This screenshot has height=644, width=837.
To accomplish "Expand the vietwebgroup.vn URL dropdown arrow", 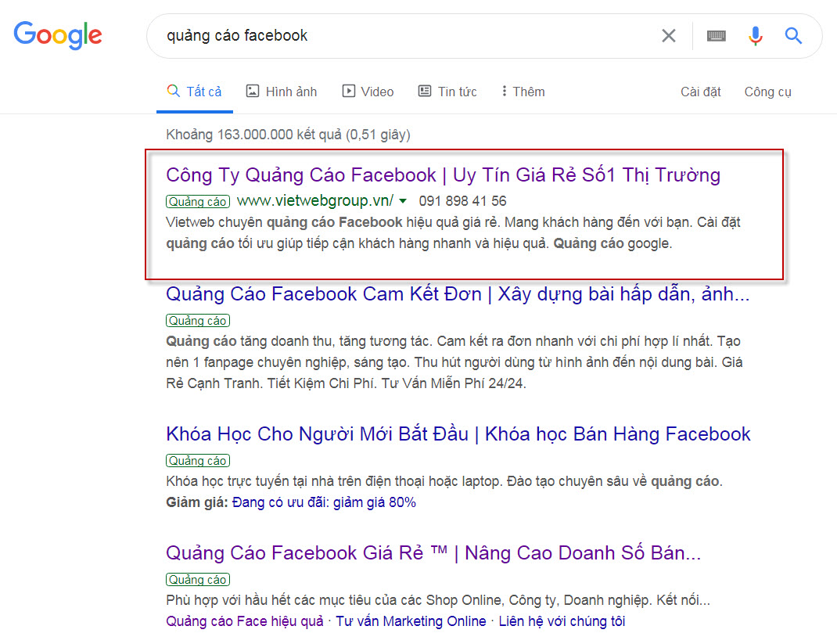I will click(x=402, y=201).
